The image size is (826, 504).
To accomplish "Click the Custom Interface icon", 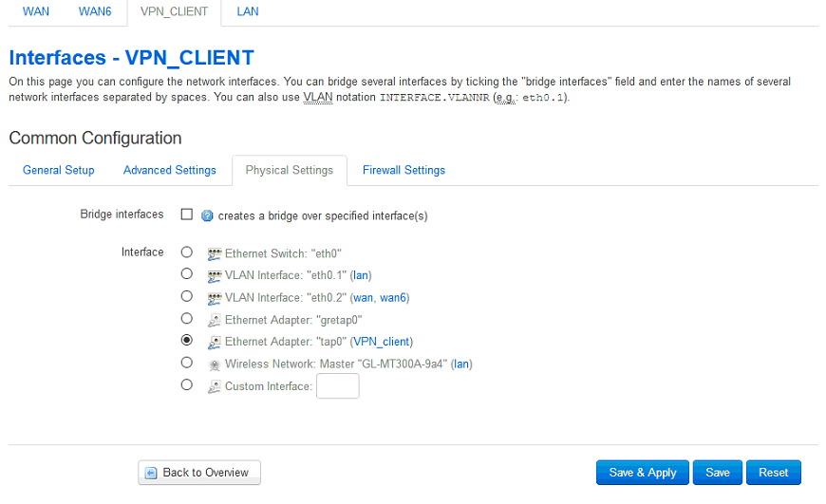I will click(214, 386).
